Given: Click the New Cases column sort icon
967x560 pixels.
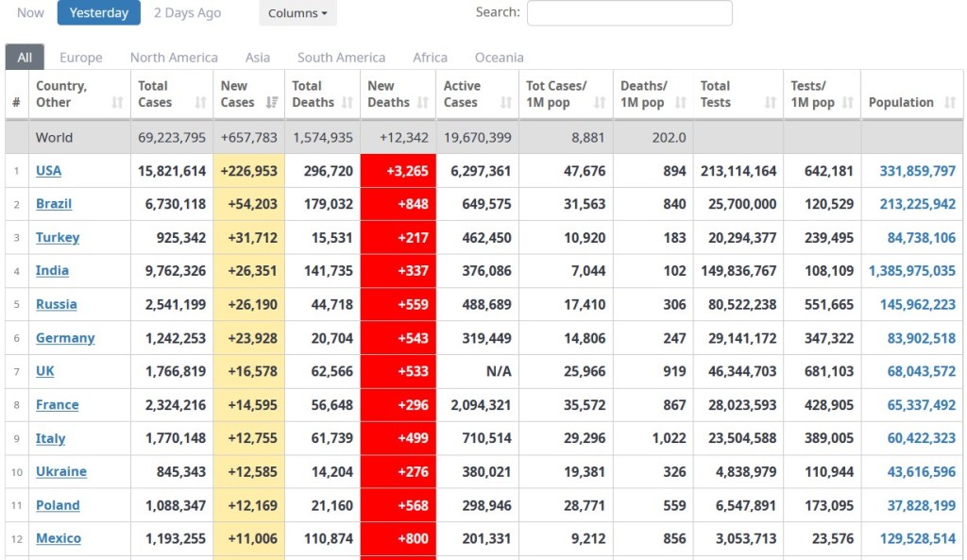Looking at the screenshot, I should 272,103.
